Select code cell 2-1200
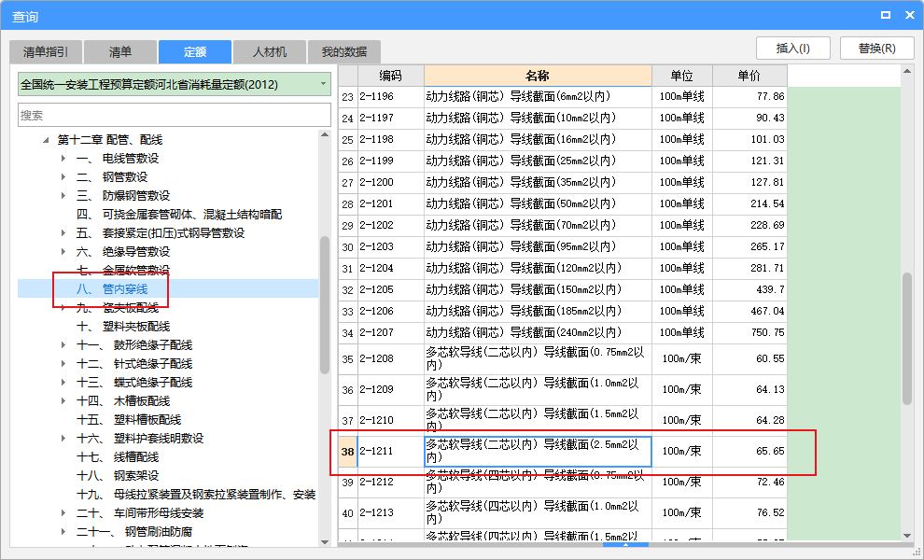924x560 pixels. pyautogui.click(x=390, y=182)
